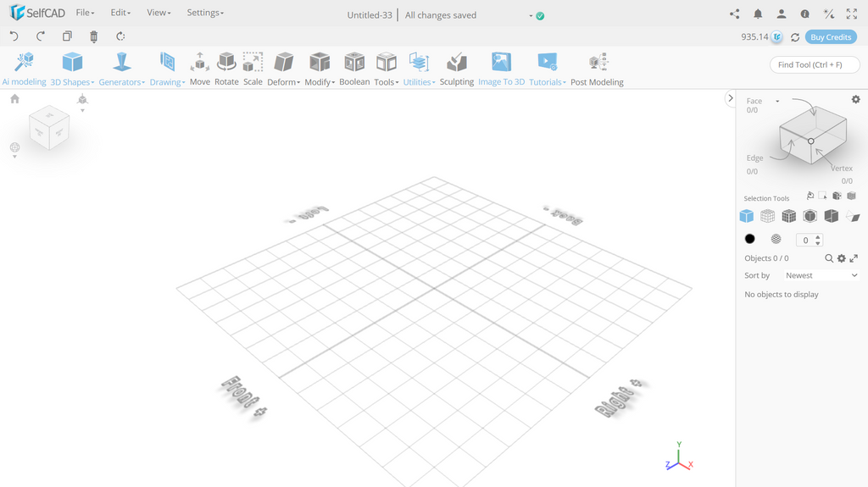Enable dark open-box backface view mode
The image size is (868, 487).
coord(831,216)
